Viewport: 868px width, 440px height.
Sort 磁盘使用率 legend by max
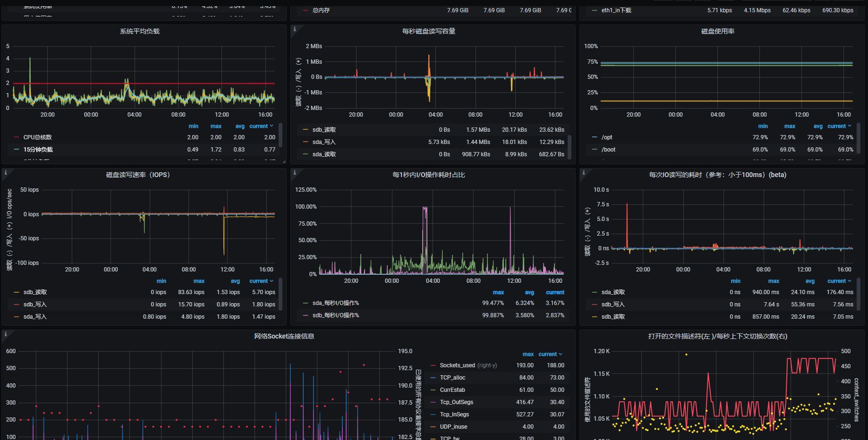(790, 126)
